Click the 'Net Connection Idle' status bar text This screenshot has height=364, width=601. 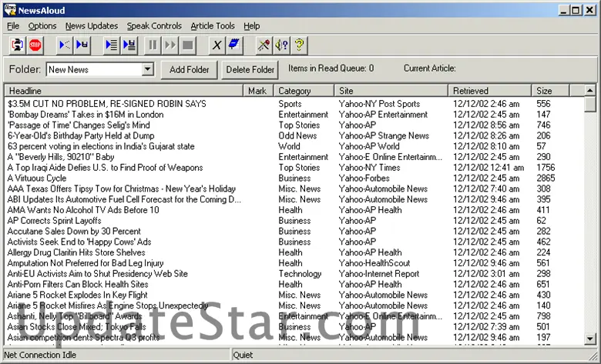point(40,355)
